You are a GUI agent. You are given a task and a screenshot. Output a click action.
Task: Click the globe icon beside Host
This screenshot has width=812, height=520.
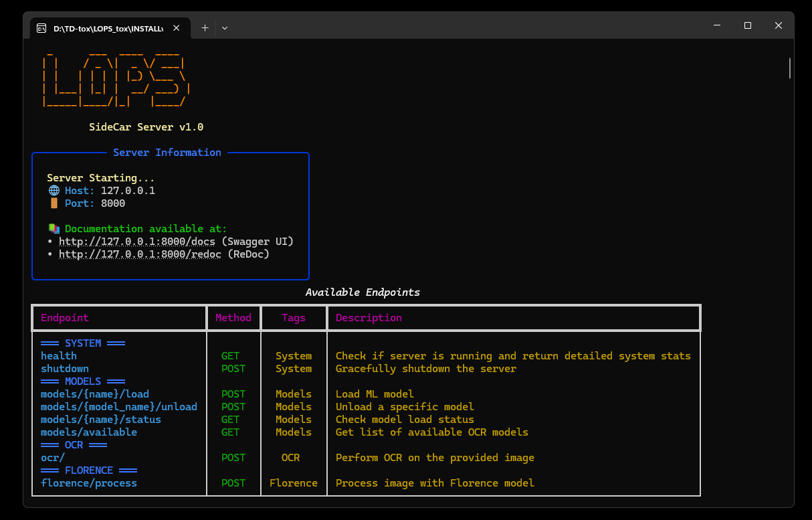click(54, 190)
